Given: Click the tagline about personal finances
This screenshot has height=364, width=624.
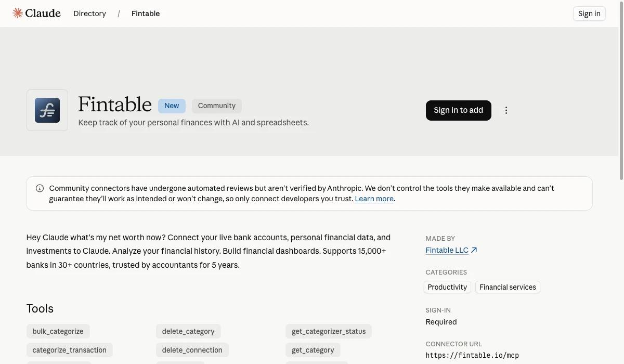Looking at the screenshot, I should pos(193,123).
